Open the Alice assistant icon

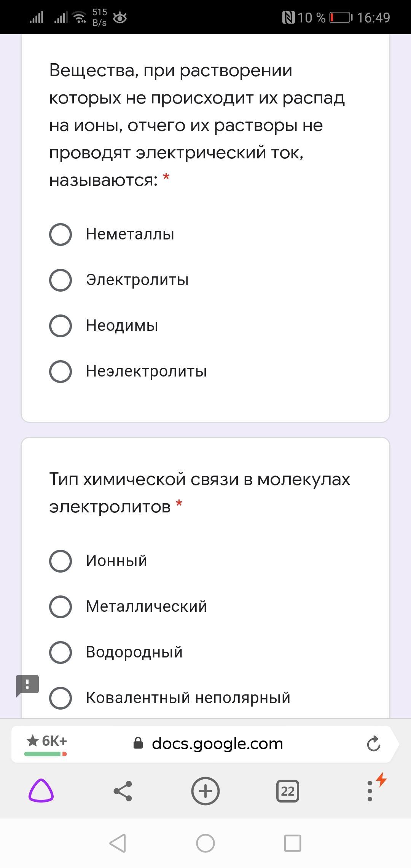(x=41, y=791)
